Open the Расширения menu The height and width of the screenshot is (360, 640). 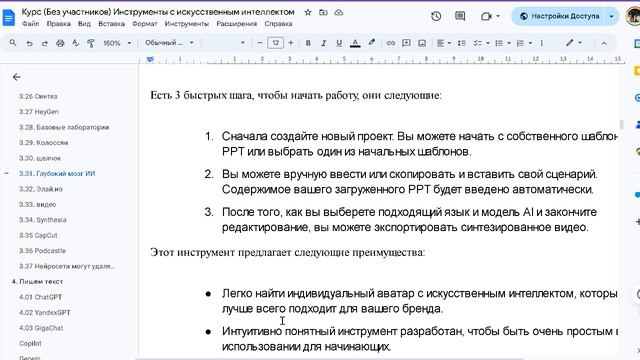[237, 24]
